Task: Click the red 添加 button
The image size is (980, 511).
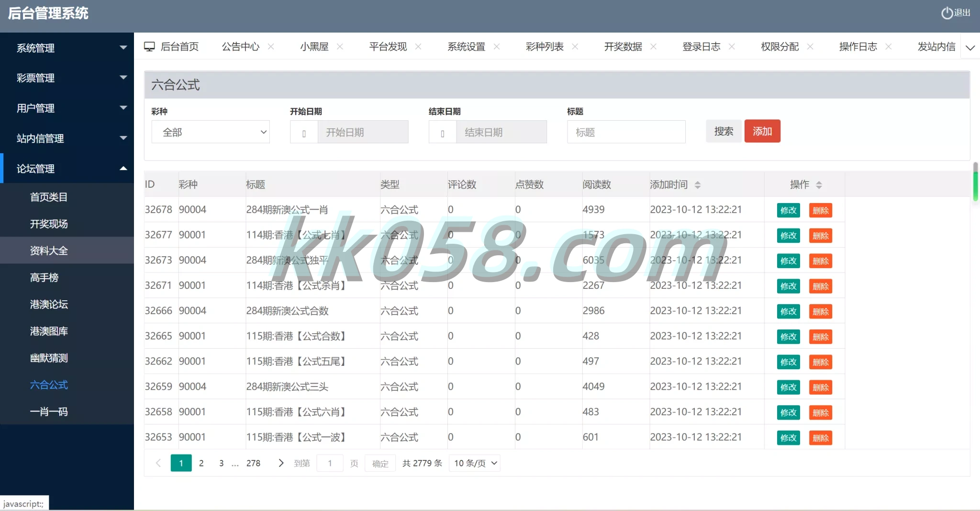Action: tap(762, 131)
